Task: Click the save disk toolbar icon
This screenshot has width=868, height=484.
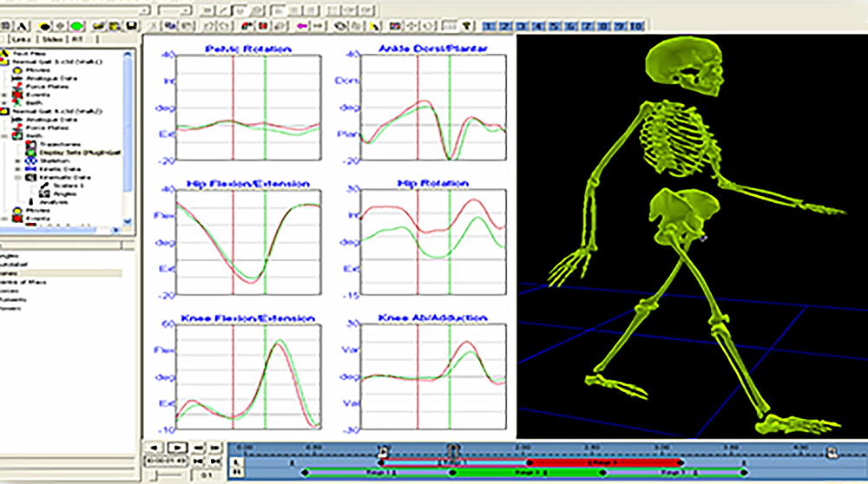Action: click(130, 25)
